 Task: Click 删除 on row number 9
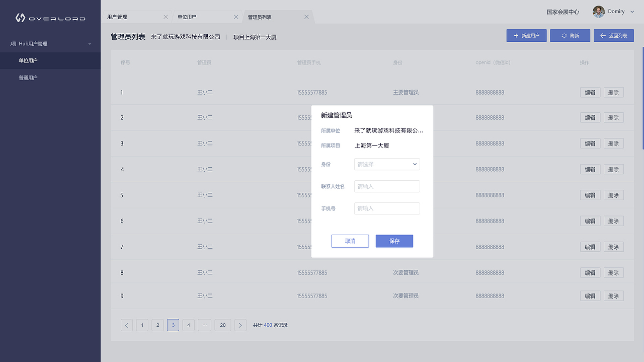tap(613, 296)
